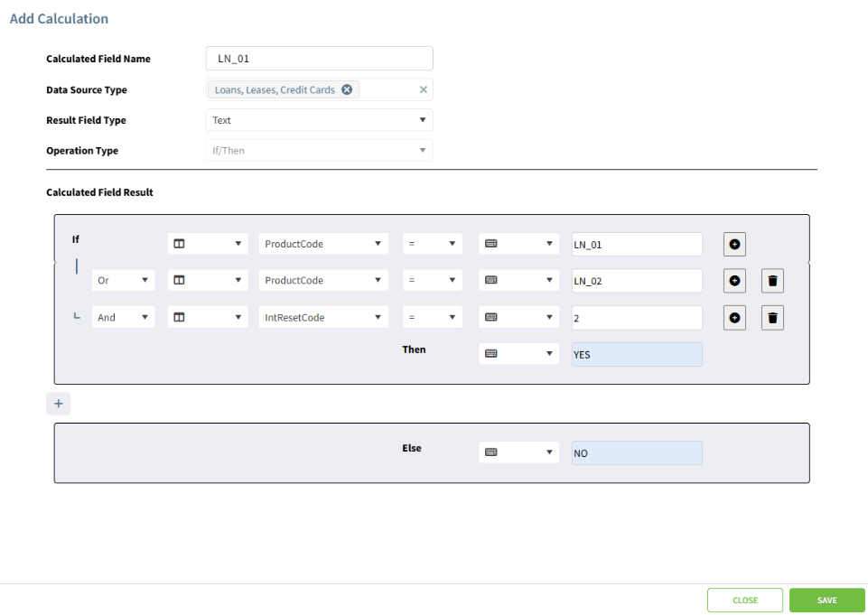The height and width of the screenshot is (615, 868).
Task: Open source type dropdown in And row
Action: [208, 317]
